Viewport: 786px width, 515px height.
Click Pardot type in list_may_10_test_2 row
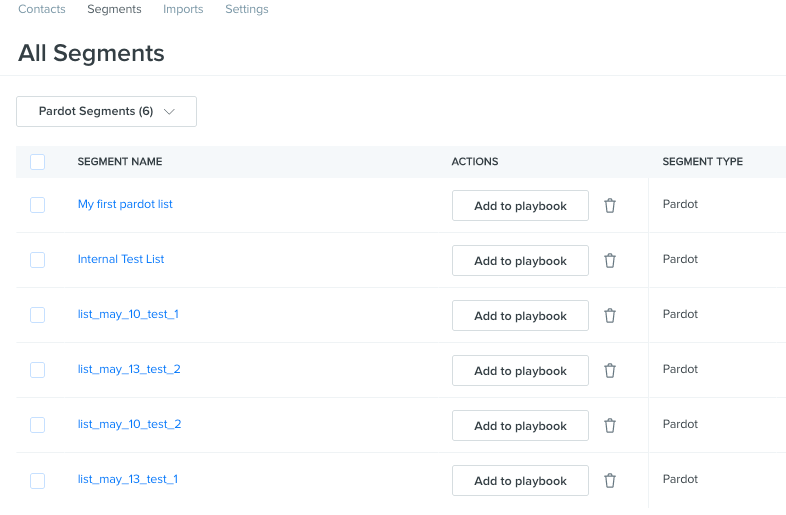click(680, 424)
